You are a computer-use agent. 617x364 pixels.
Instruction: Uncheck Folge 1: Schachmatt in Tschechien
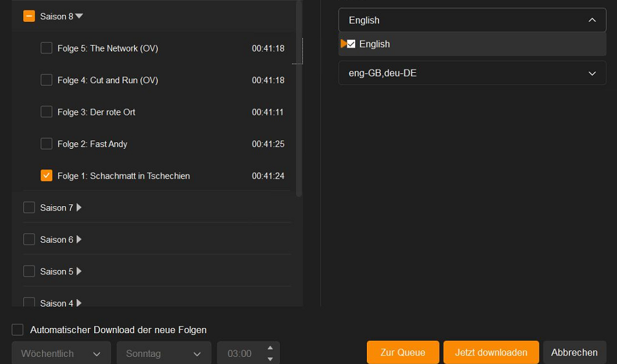pyautogui.click(x=46, y=175)
